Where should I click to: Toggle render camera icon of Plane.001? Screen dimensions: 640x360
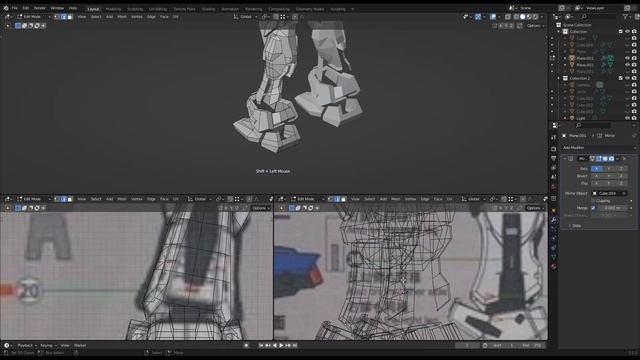[x=634, y=58]
